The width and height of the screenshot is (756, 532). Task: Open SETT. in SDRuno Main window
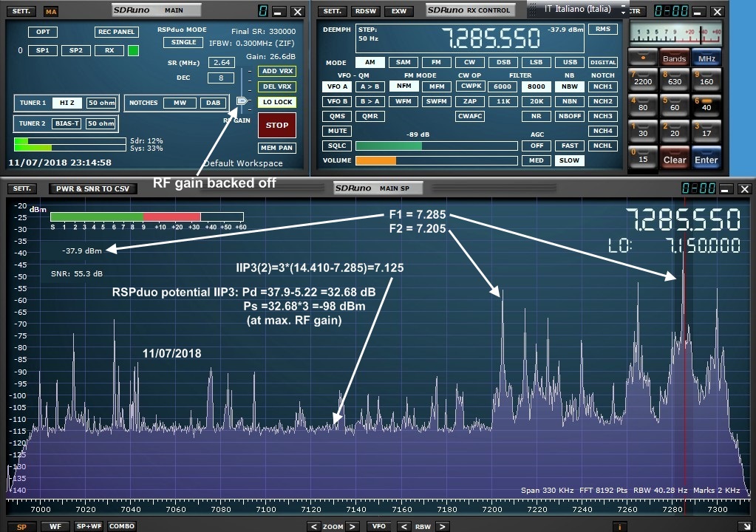[x=21, y=10]
